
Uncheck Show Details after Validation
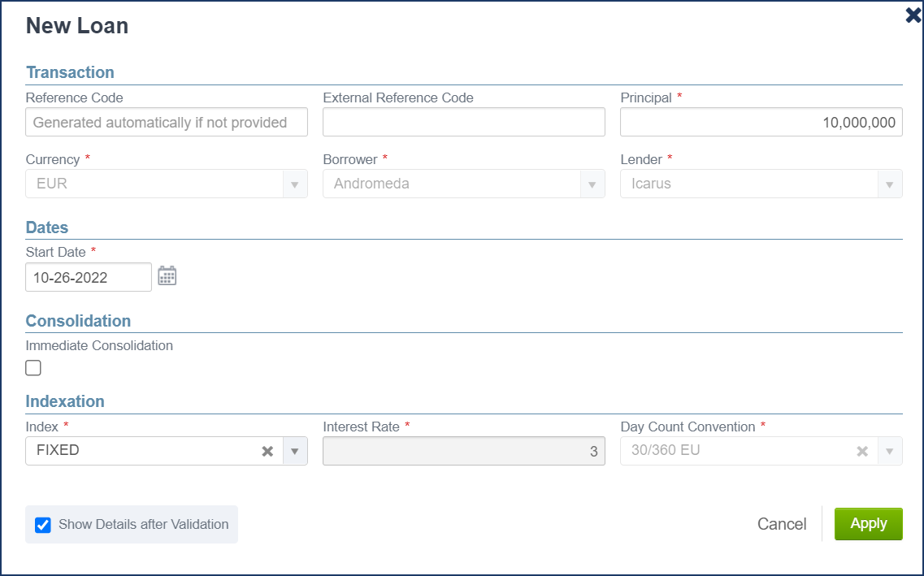[43, 525]
